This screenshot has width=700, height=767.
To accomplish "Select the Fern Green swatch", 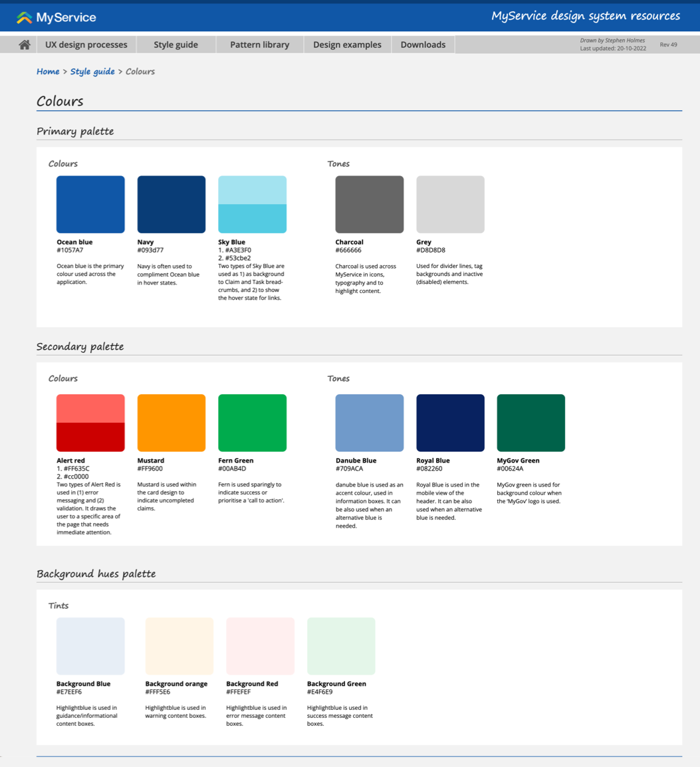I will [253, 423].
